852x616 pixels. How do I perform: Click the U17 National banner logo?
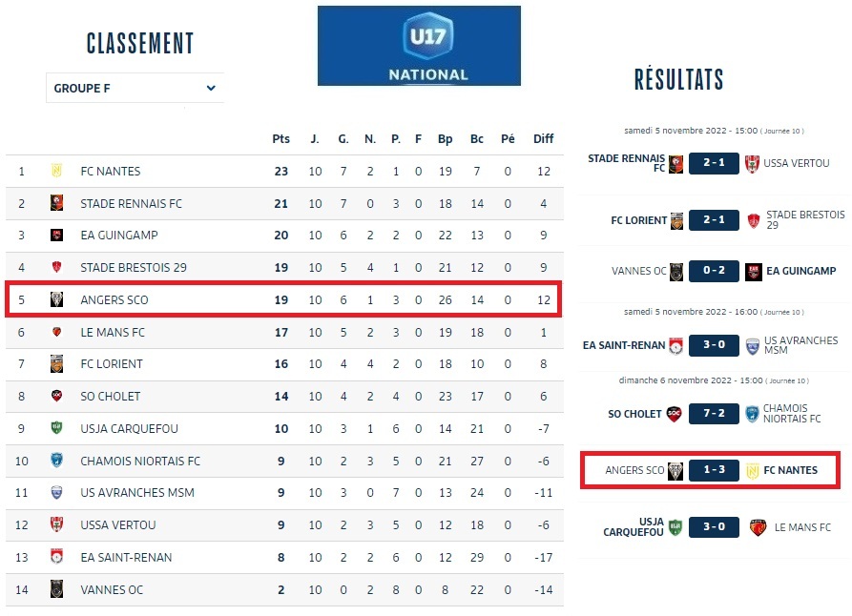pos(419,46)
